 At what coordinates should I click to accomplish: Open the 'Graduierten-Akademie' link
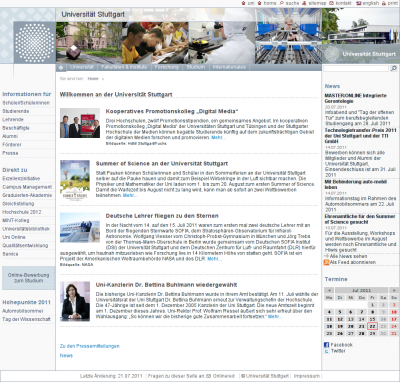(x=27, y=195)
